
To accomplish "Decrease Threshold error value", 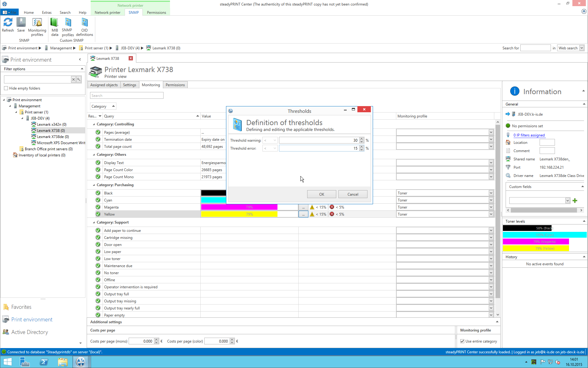I will (x=362, y=150).
